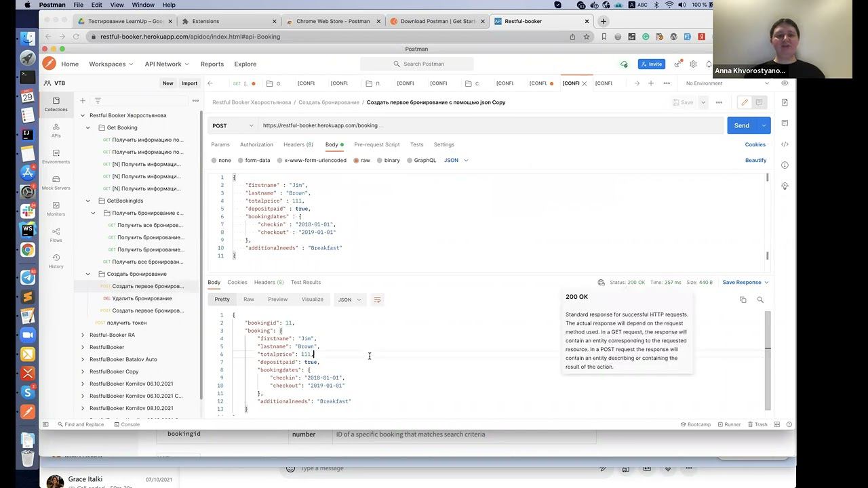
Task: Open the Environments sidebar panel
Action: tap(56, 157)
